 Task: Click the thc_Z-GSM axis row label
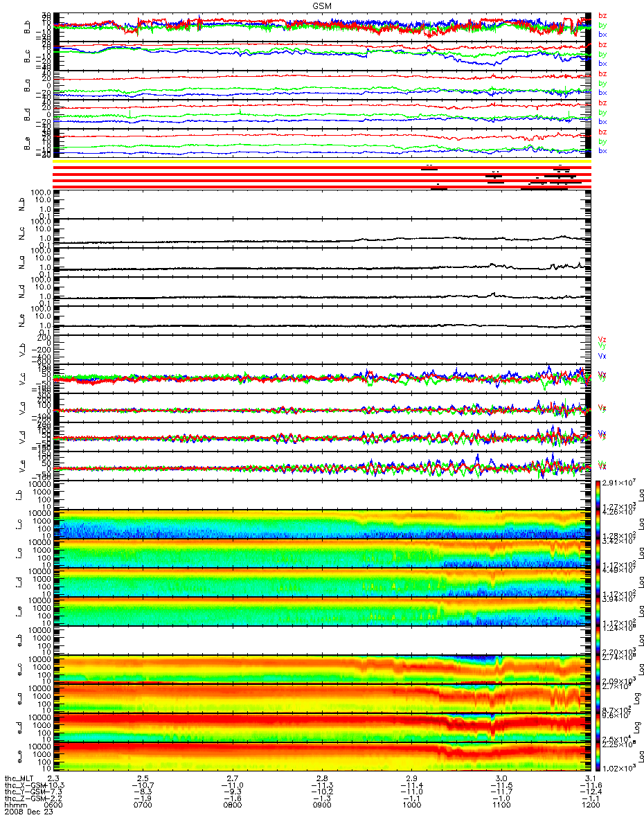25,799
